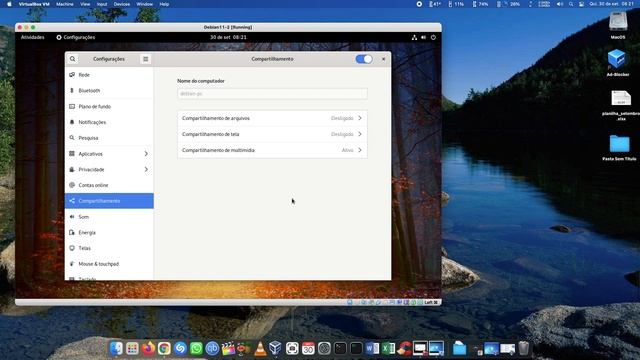
Task: Launch Google Chrome from the dock
Action: point(164,348)
